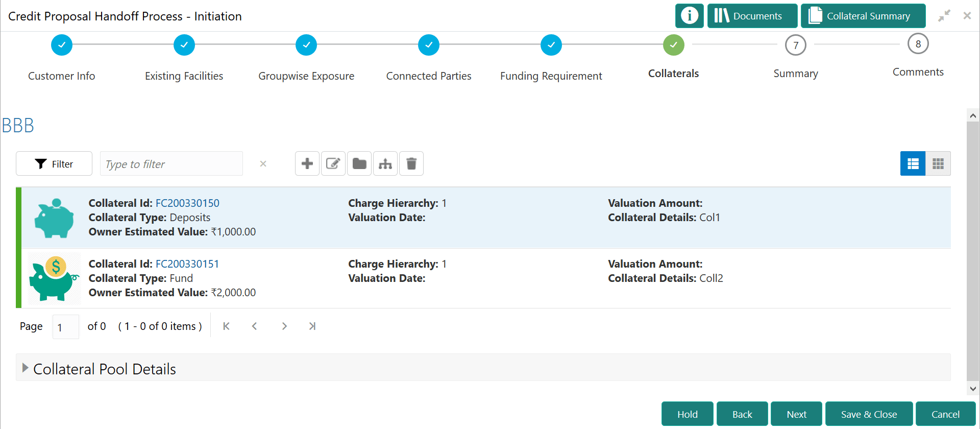Click Collateral Type Deposits text
Screen dimensions: 980x429
pos(150,218)
